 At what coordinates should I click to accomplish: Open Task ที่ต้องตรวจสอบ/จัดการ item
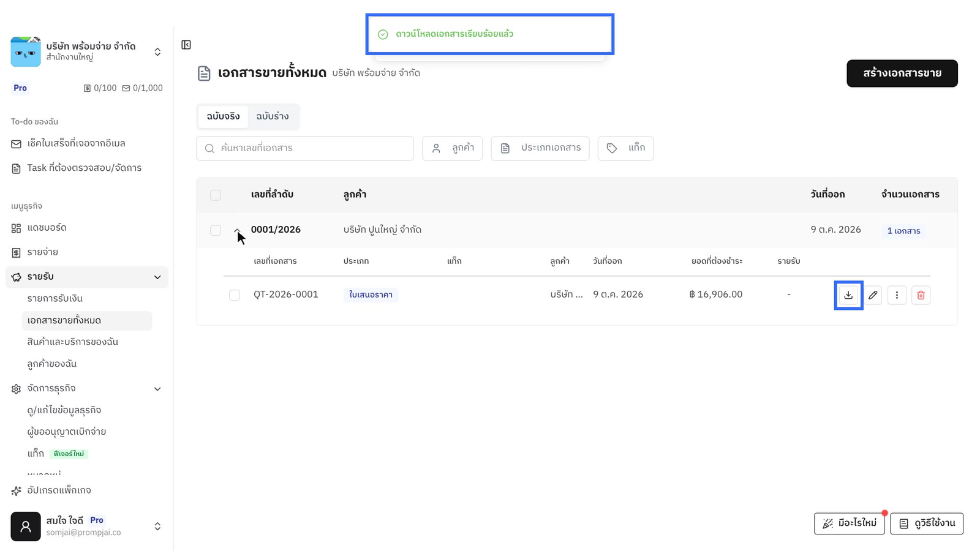tap(77, 168)
